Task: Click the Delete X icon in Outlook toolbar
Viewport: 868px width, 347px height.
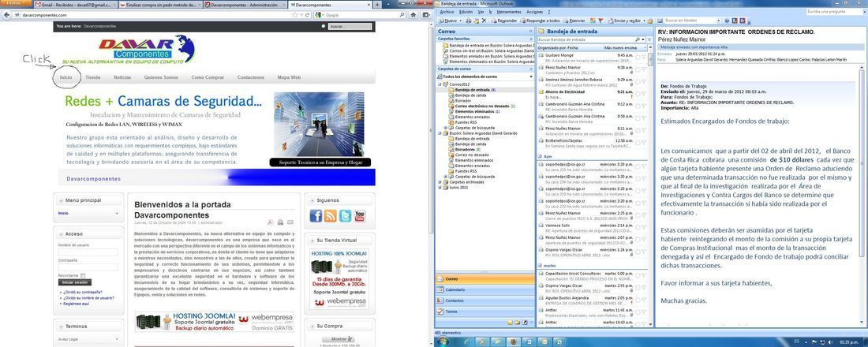Action: [x=485, y=21]
